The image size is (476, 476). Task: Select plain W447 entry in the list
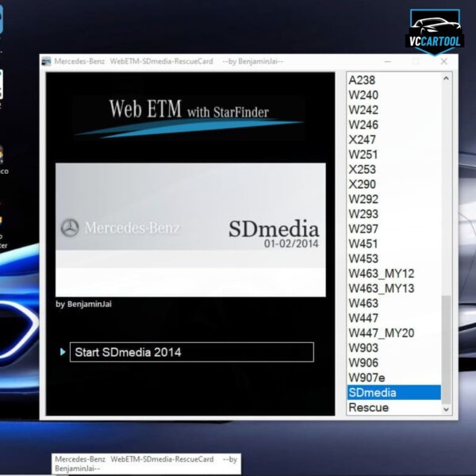393,318
